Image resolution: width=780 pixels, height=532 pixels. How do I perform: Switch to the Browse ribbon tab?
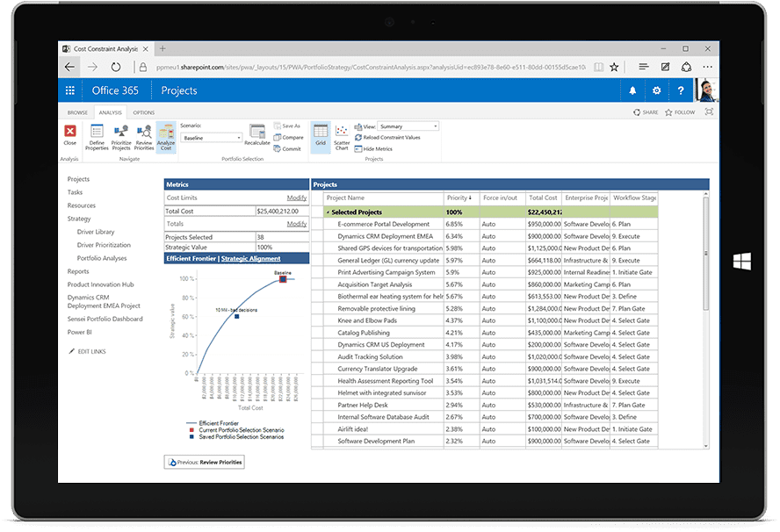click(x=77, y=112)
